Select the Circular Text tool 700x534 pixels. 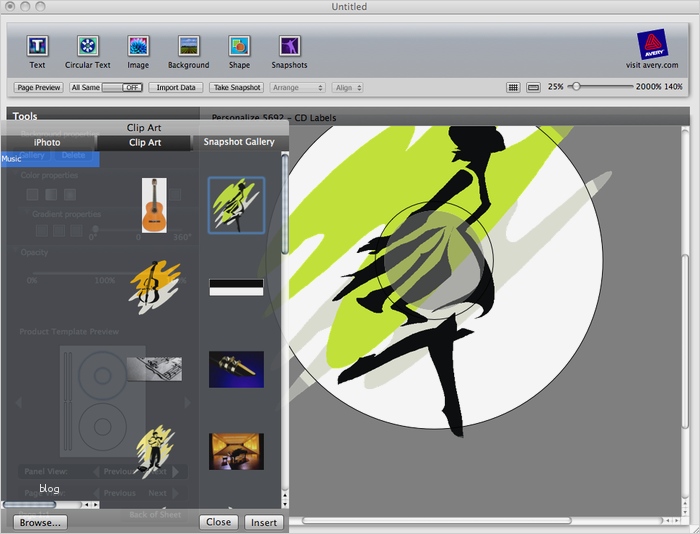[x=88, y=46]
